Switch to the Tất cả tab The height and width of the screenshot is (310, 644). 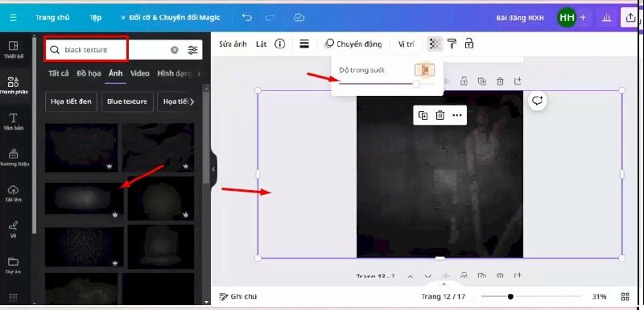pyautogui.click(x=58, y=73)
